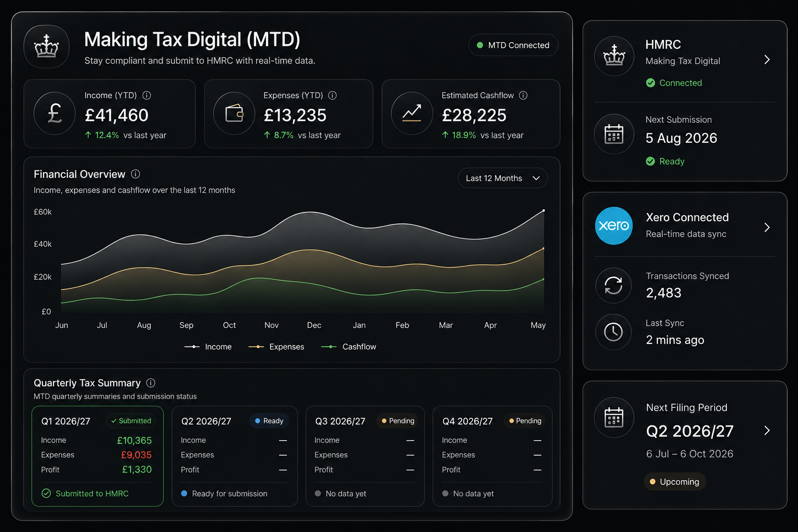Click No data yet in Q3 card
The height and width of the screenshot is (532, 798).
point(345,494)
